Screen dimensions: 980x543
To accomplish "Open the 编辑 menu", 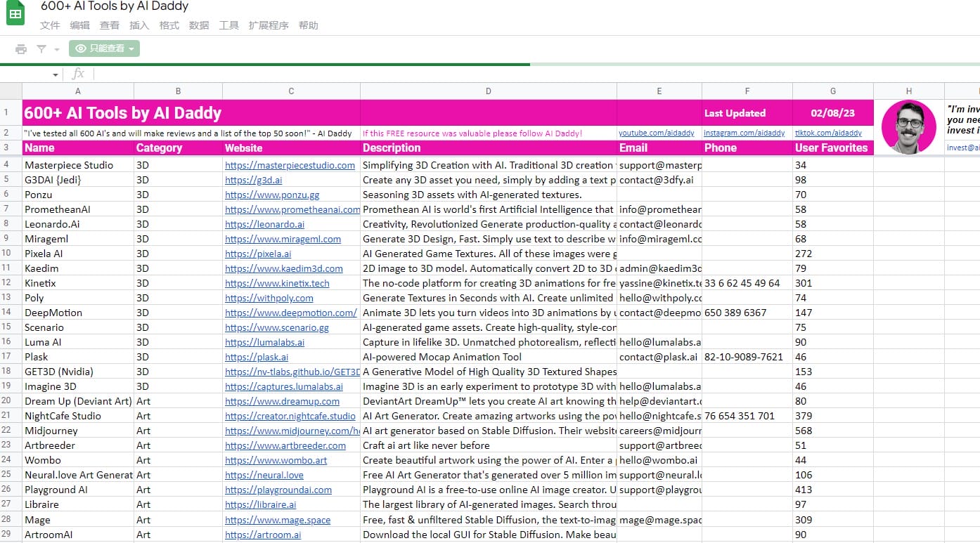I will tap(80, 25).
